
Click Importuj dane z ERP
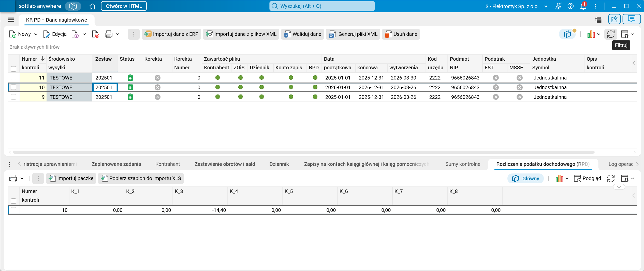[171, 34]
